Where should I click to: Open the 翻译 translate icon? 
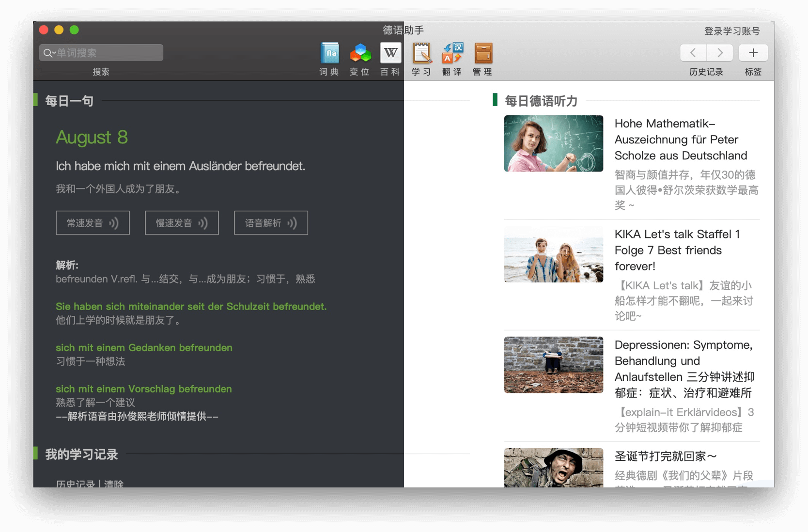[452, 53]
